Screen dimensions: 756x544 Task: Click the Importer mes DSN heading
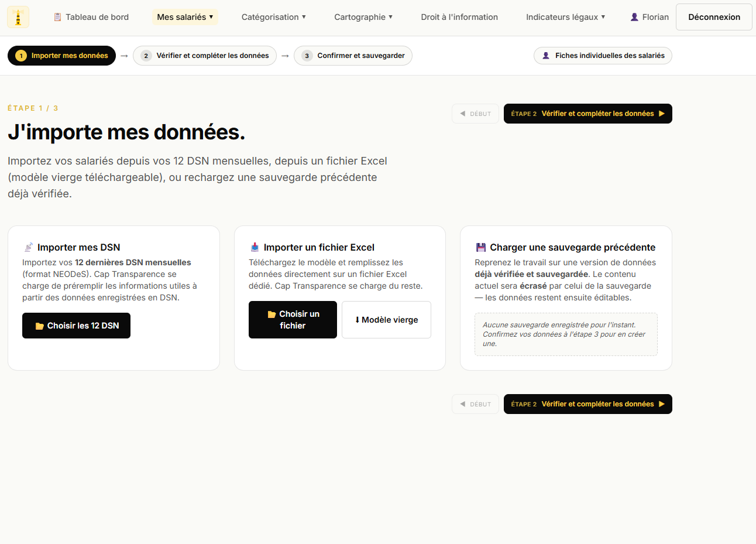pyautogui.click(x=79, y=247)
